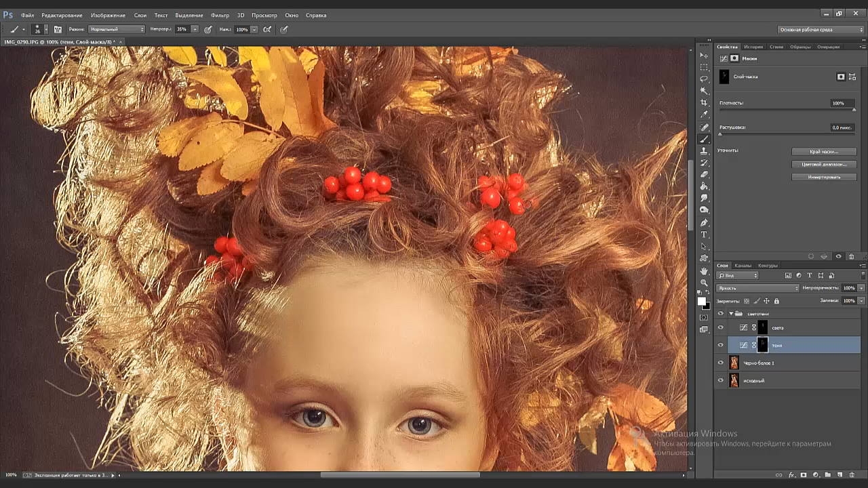The image size is (868, 488).
Task: Create a new layer group
Action: tap(827, 475)
